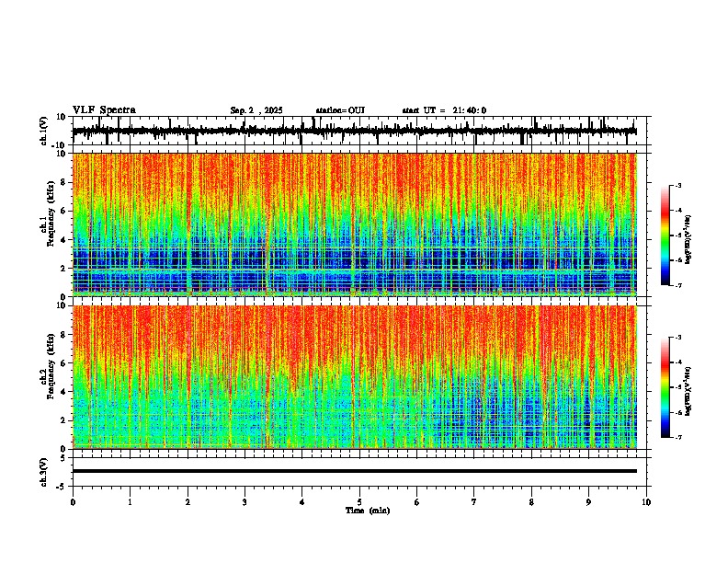The width and height of the screenshot is (728, 563).
Task: Select the date label "Sep. 2, 2025"
Action: (x=256, y=110)
